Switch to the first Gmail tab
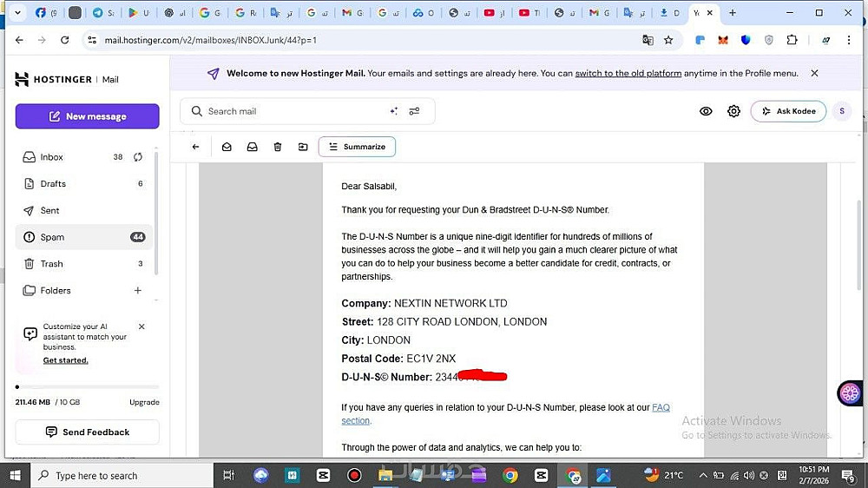This screenshot has width=868, height=488. pos(352,12)
